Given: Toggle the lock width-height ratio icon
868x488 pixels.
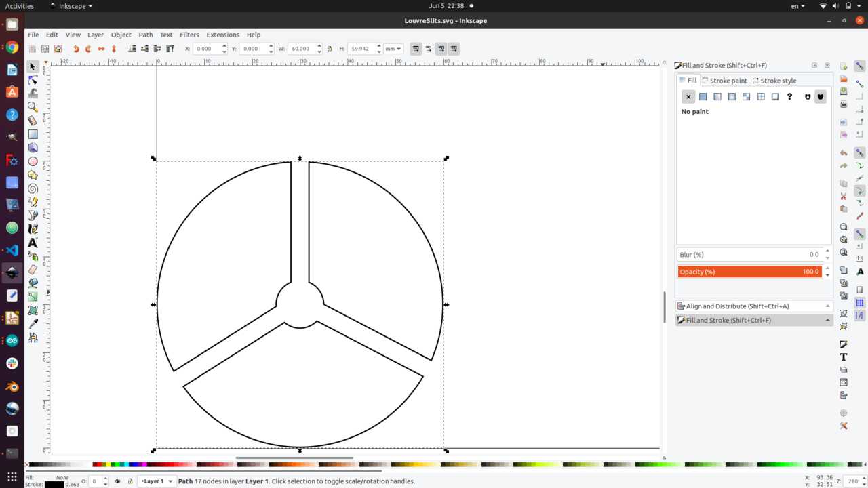Looking at the screenshot, I should [330, 49].
